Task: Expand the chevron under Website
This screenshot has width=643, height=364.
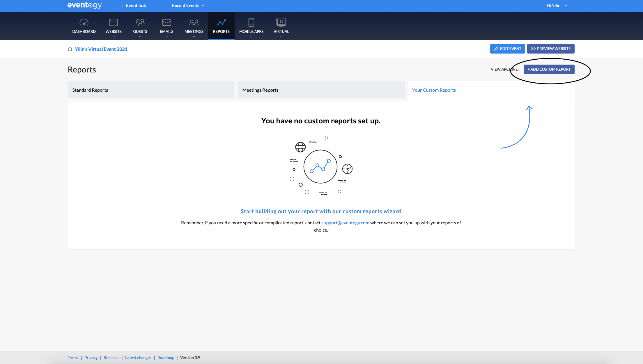Action: (114, 37)
